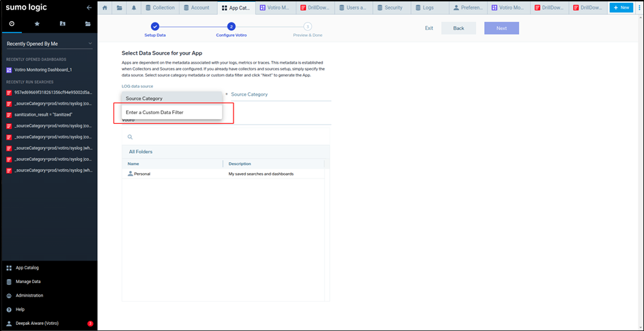Click the blue New tab button
Image resolution: width=644 pixels, height=331 pixels.
621,8
